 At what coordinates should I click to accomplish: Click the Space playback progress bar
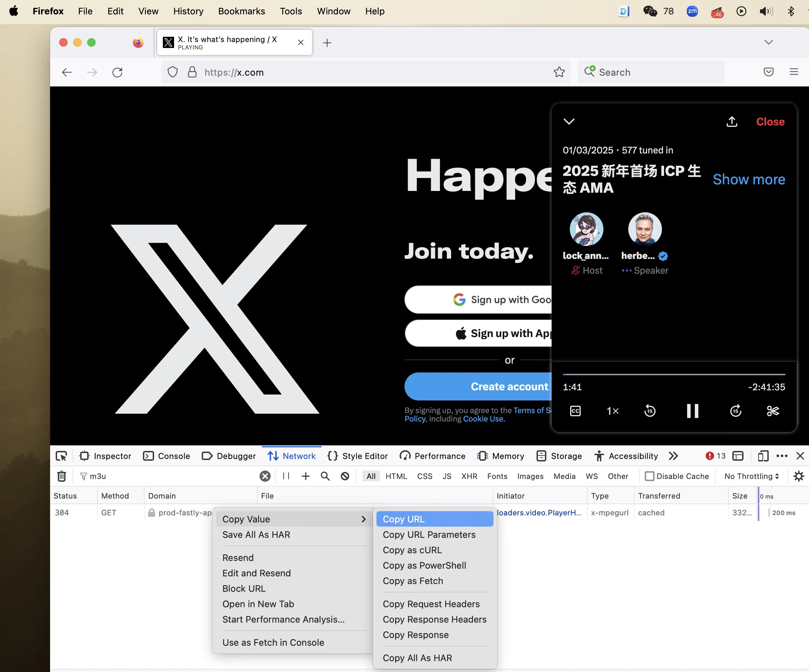click(673, 374)
